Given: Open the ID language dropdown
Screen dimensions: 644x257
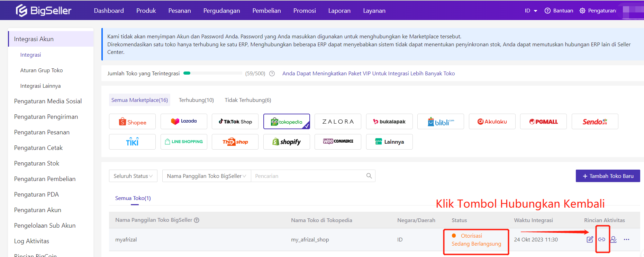Looking at the screenshot, I should point(531,11).
